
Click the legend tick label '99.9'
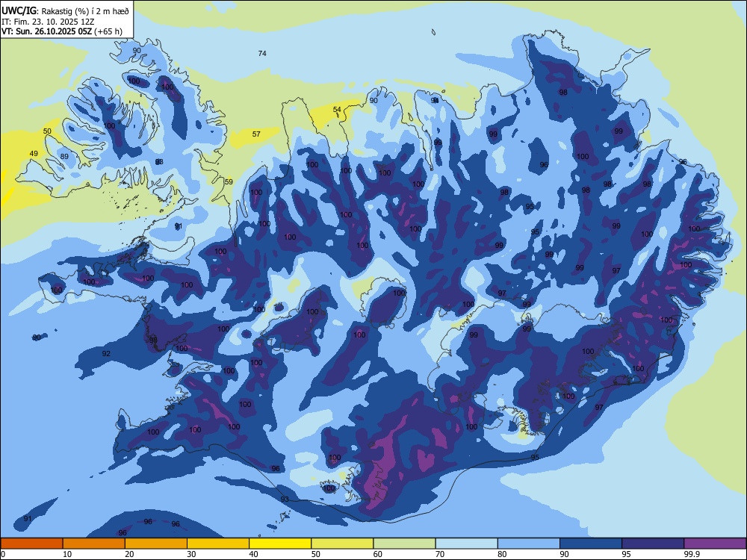pos(691,554)
